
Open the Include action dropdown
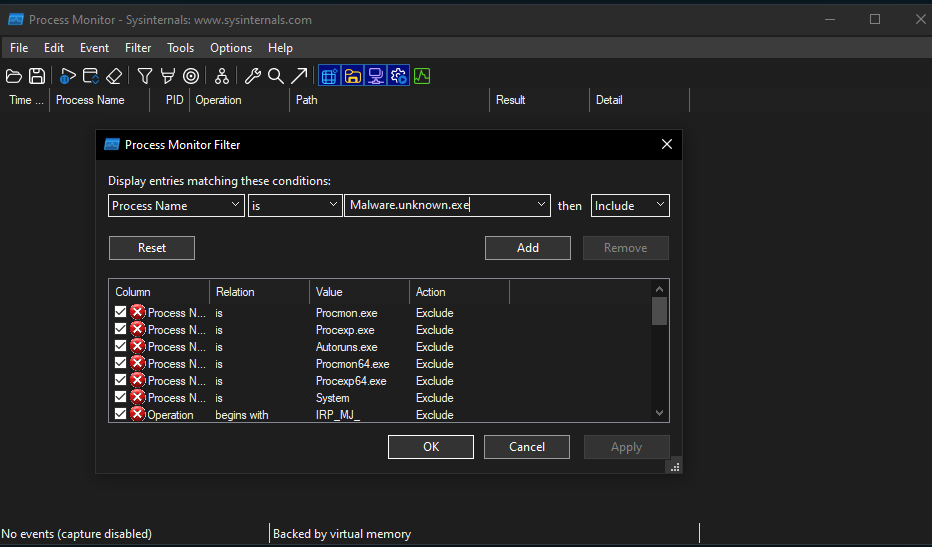pos(630,205)
